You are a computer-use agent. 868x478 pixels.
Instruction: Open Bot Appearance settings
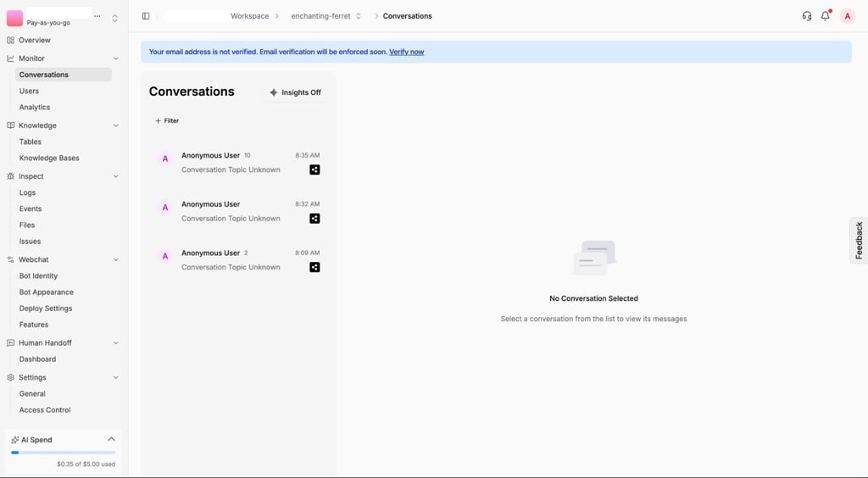pyautogui.click(x=46, y=292)
